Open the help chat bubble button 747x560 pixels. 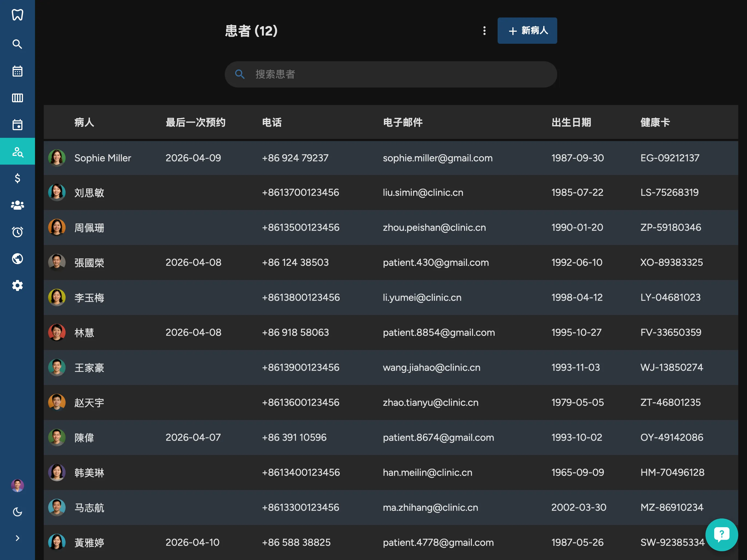pyautogui.click(x=721, y=534)
